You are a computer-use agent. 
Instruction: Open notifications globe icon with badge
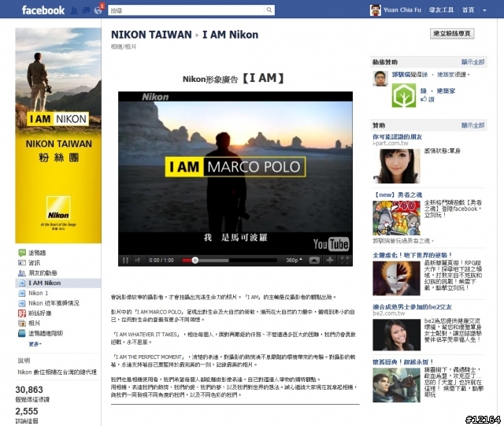coord(98,10)
